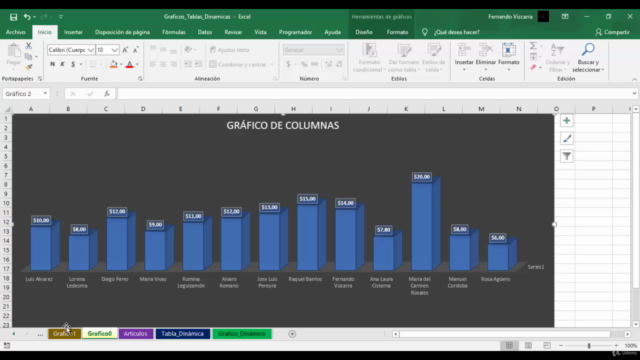Expand the formula bar
This screenshot has height=360, width=640.
coord(634,93)
